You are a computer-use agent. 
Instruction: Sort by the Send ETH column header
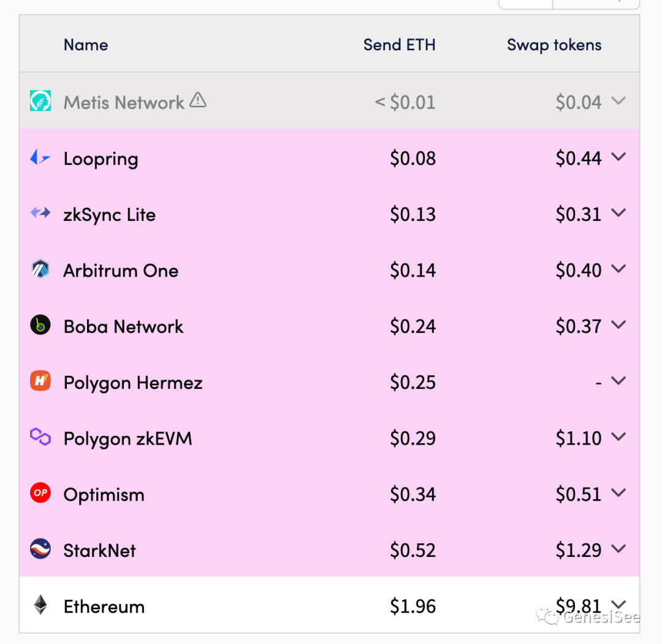[399, 45]
